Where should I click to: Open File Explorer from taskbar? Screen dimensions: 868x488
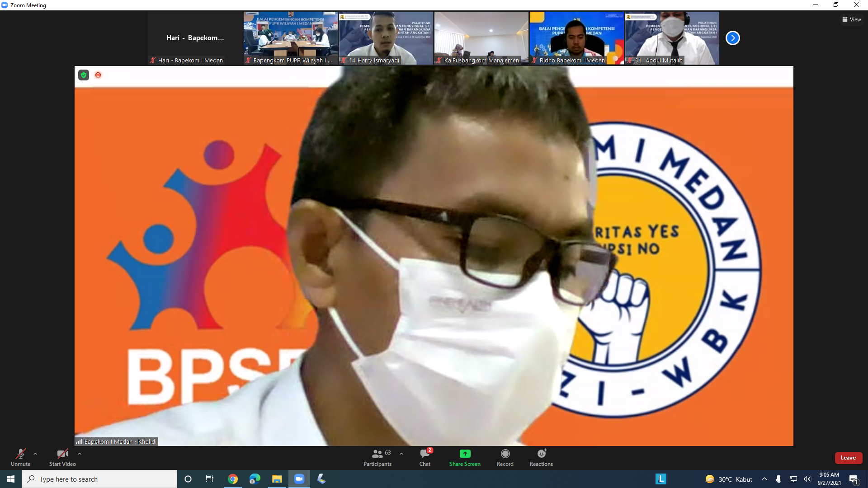pos(277,479)
